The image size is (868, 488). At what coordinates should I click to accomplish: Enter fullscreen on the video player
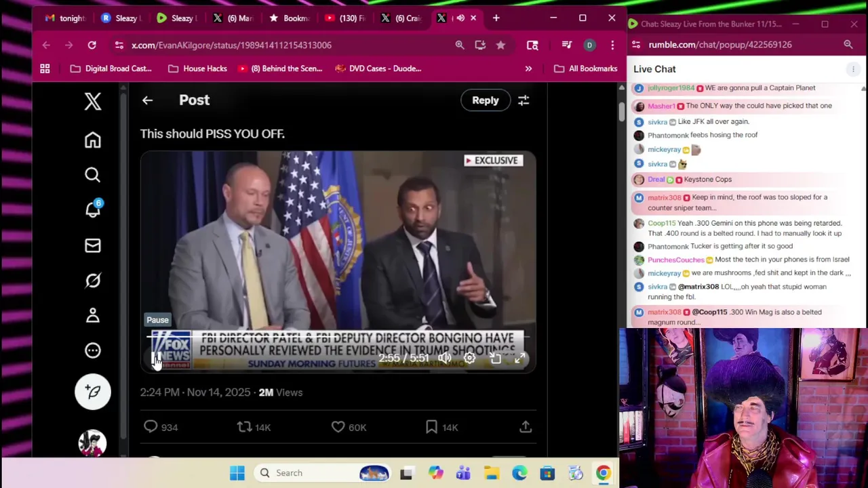pos(520,358)
